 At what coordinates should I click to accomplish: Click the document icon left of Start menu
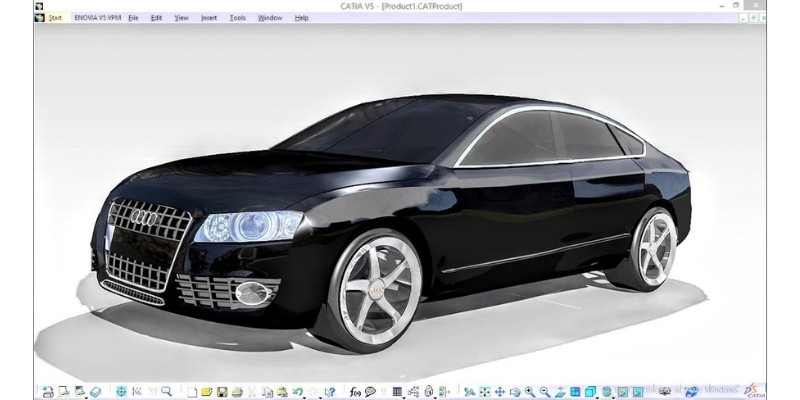coord(39,18)
